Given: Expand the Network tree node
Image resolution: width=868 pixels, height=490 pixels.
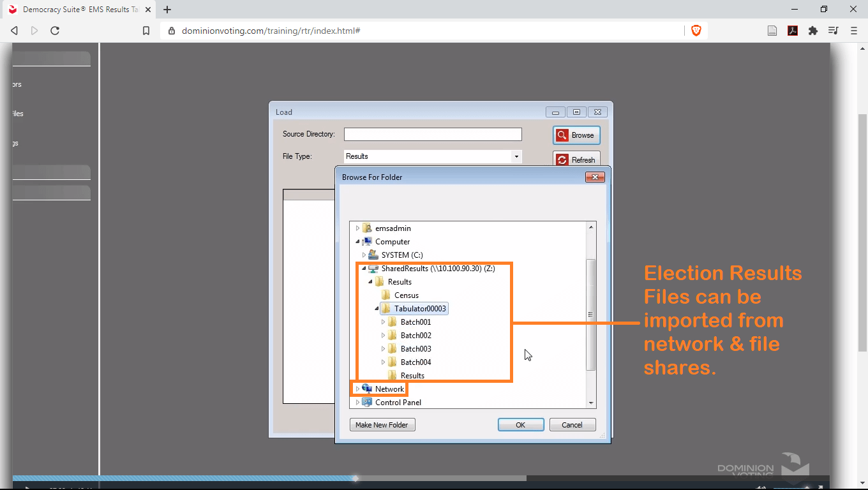Looking at the screenshot, I should pos(357,389).
